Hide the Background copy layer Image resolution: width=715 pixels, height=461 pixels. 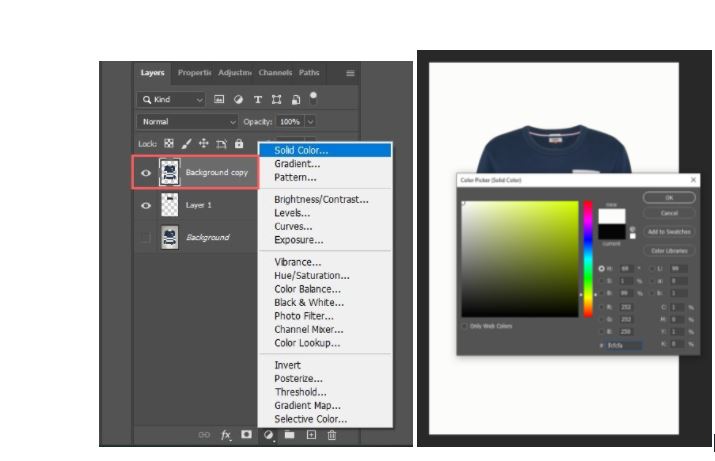(x=146, y=173)
